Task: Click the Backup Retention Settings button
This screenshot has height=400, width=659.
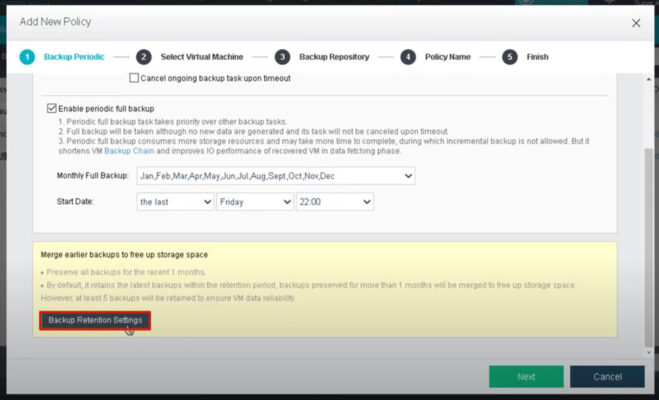Action: (x=95, y=321)
